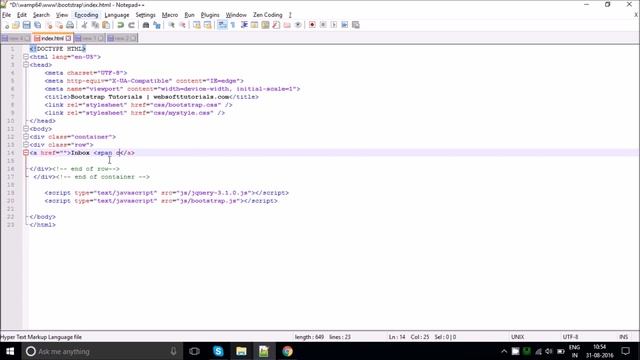
Task: Open the Edit menu
Action: (22, 15)
